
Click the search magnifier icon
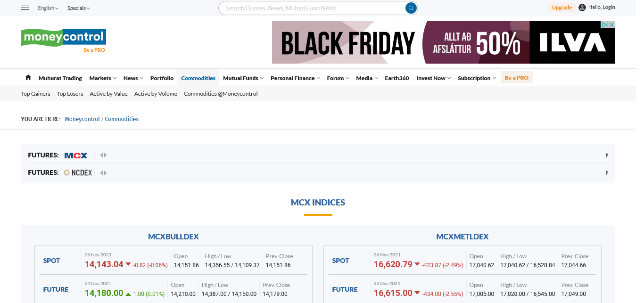coord(411,8)
